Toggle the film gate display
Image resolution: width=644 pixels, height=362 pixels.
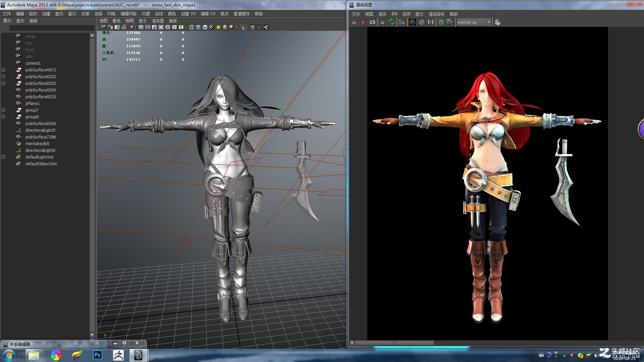tap(148, 27)
